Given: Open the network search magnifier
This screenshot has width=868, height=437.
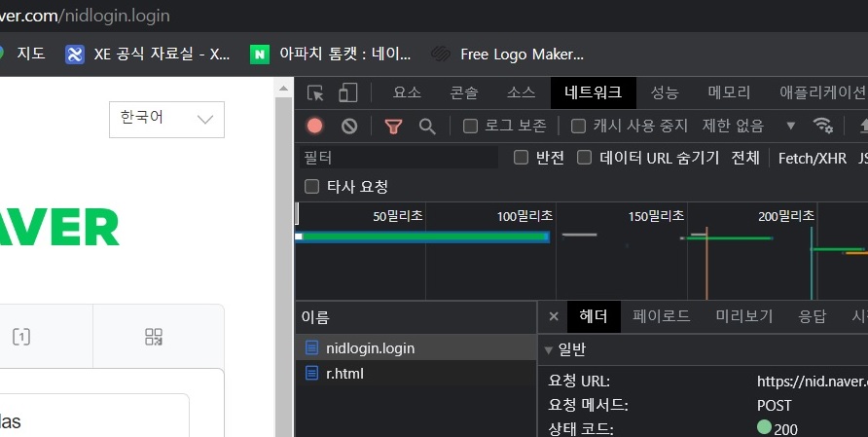Looking at the screenshot, I should 427,127.
